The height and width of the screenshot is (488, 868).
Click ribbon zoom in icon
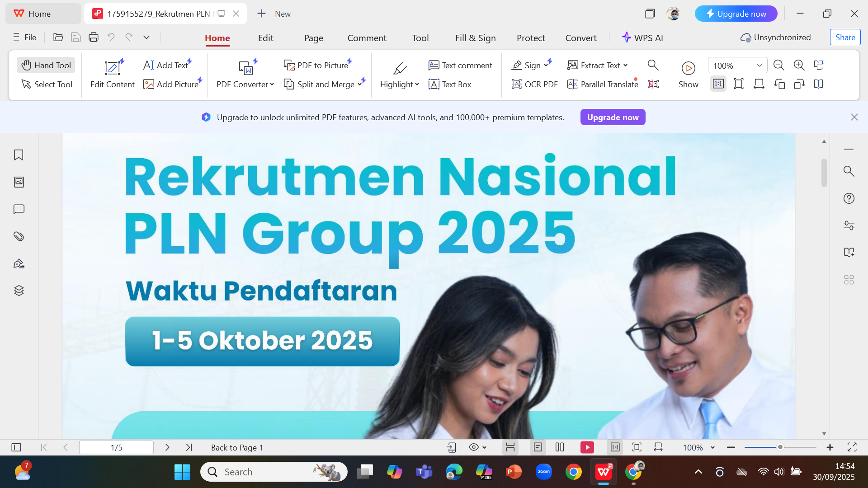click(x=799, y=65)
